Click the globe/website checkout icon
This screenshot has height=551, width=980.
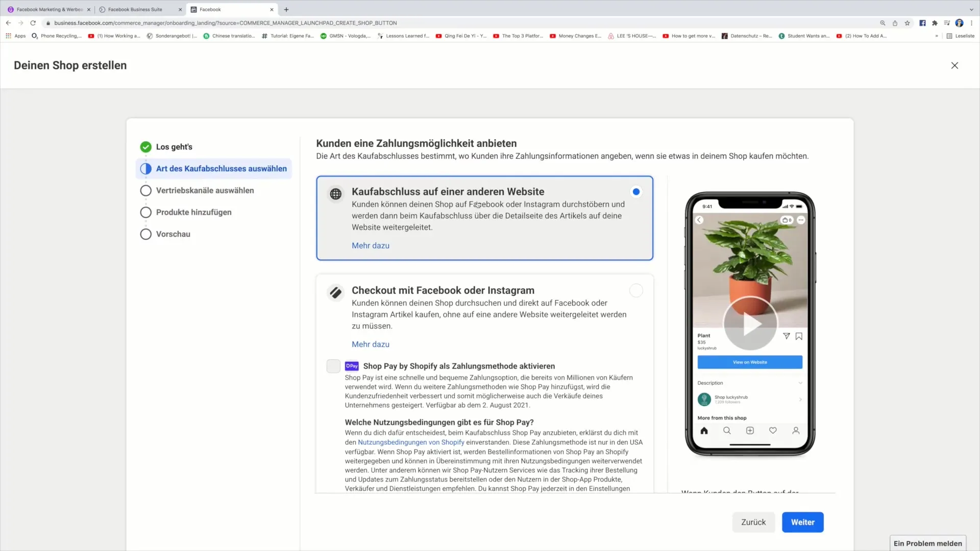coord(335,193)
